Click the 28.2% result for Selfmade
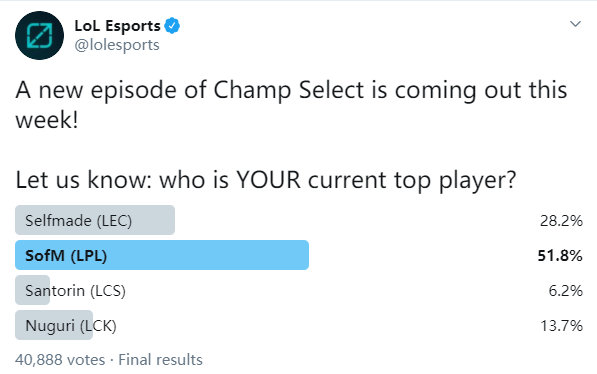Screen dimensions: 597x374 561,221
